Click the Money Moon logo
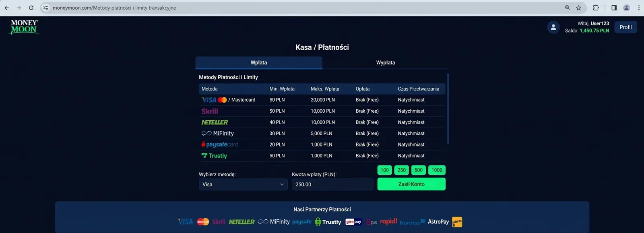The width and height of the screenshot is (644, 233). (24, 27)
